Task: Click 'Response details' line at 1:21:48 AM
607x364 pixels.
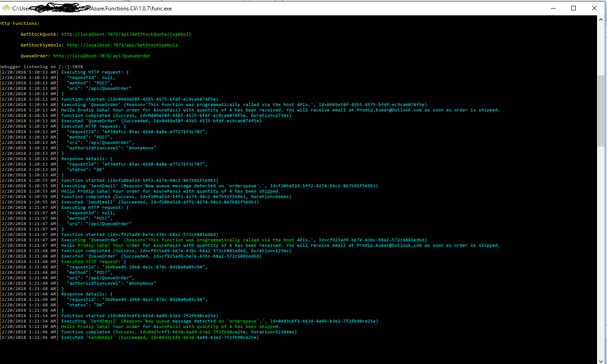Action: 56,294
